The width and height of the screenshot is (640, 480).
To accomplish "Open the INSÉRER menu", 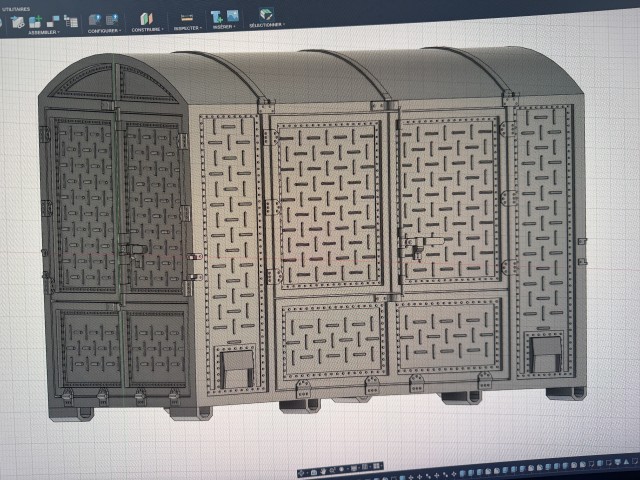I will click(224, 27).
